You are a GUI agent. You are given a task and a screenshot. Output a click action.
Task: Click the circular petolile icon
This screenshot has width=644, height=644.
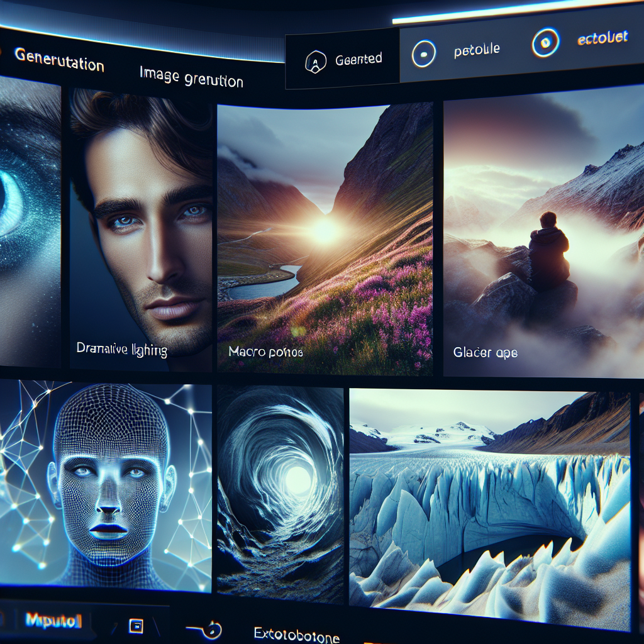coord(424,53)
